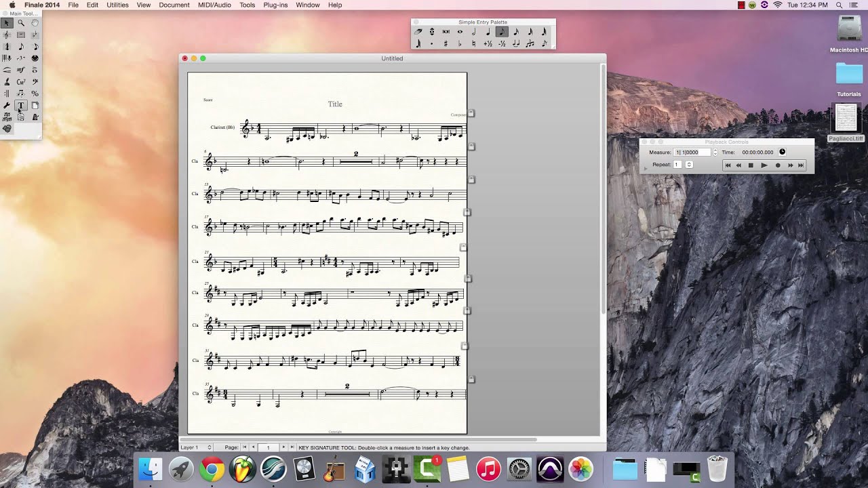Click the Repeat stepper in Playback Controls

[689, 165]
